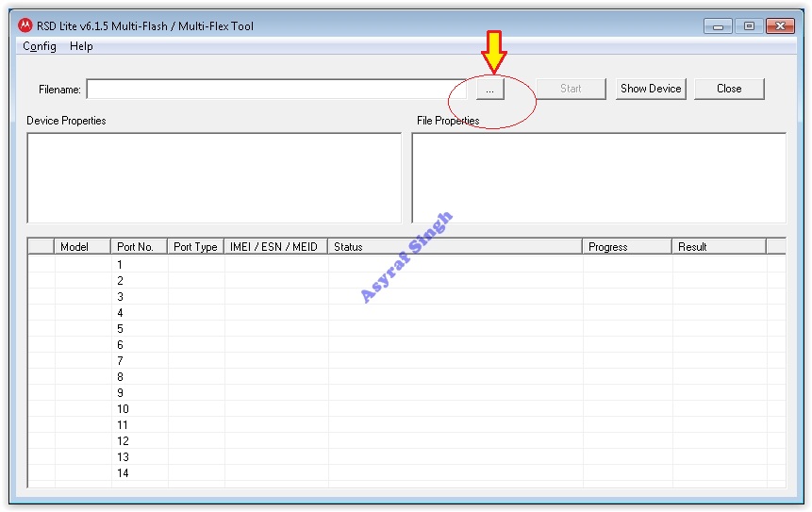Click the Progress column header

coord(627,246)
